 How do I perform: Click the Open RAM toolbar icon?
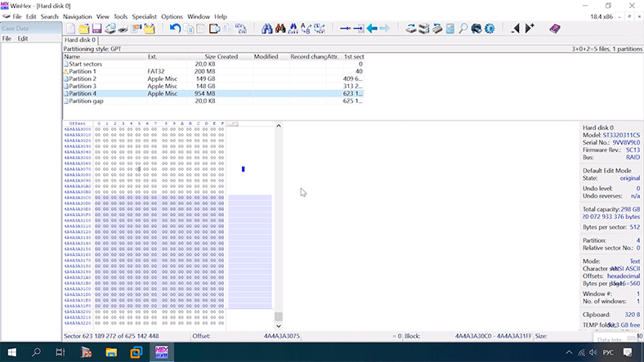437,29
